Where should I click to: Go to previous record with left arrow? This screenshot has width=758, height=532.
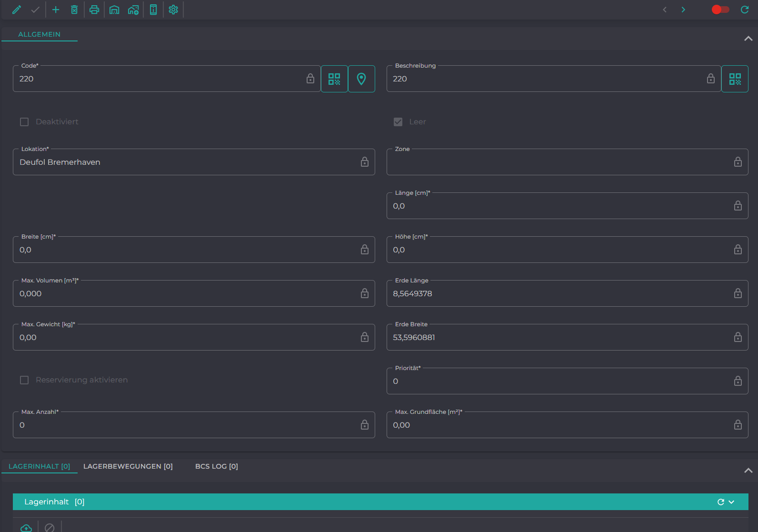pyautogui.click(x=665, y=10)
